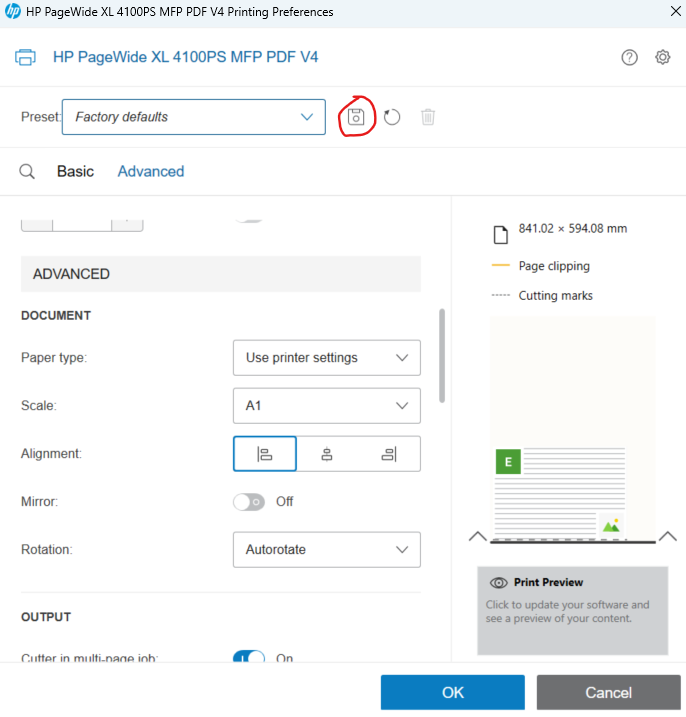Image resolution: width=686 pixels, height=717 pixels.
Task: Open the Preset dropdown
Action: click(x=194, y=117)
